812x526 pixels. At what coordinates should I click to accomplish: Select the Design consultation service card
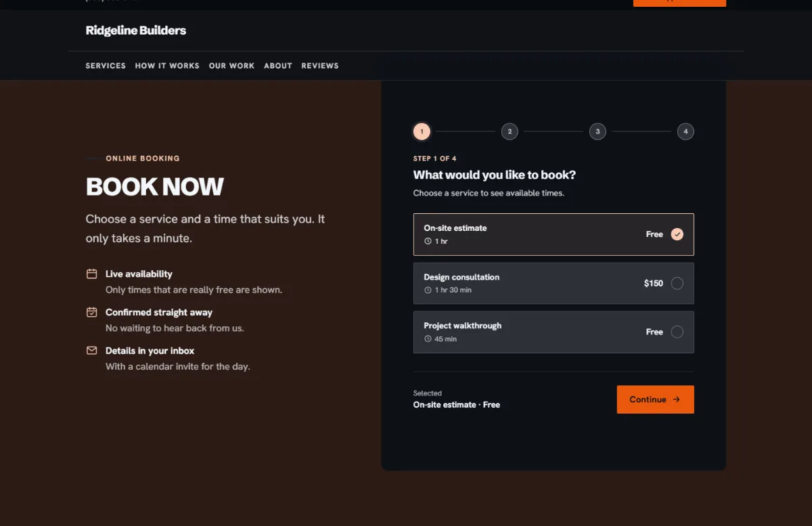tap(554, 283)
